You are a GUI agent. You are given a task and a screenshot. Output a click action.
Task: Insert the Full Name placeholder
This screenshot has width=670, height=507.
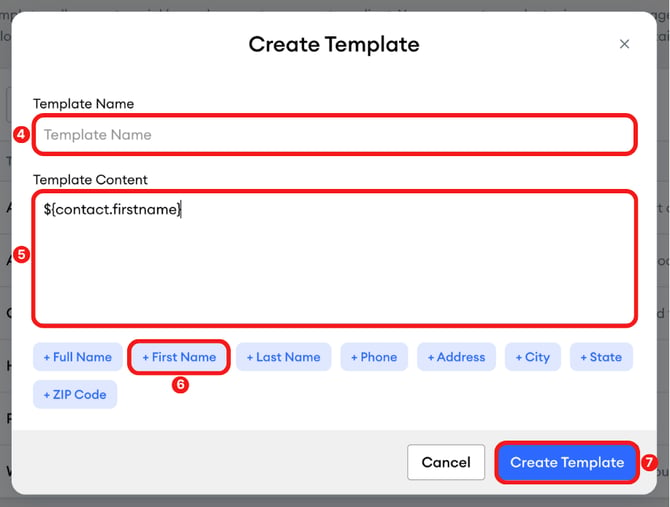tap(78, 357)
